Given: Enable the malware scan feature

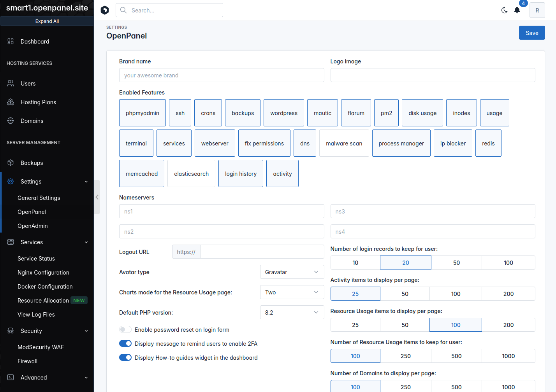Looking at the screenshot, I should coord(344,143).
